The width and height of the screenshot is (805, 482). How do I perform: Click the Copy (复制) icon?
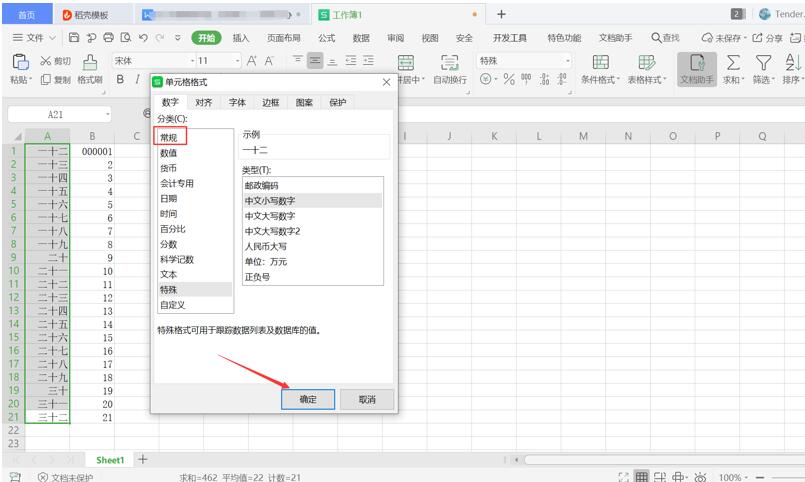(46, 80)
